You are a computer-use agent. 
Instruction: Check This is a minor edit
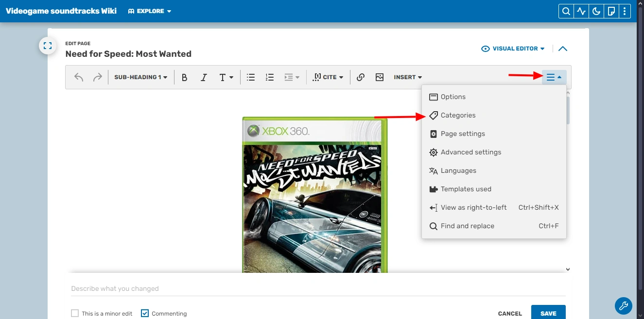pos(75,313)
